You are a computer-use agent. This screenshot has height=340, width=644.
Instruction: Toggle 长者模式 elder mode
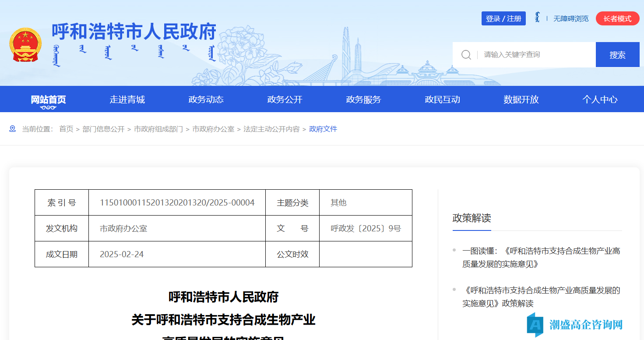(x=617, y=18)
